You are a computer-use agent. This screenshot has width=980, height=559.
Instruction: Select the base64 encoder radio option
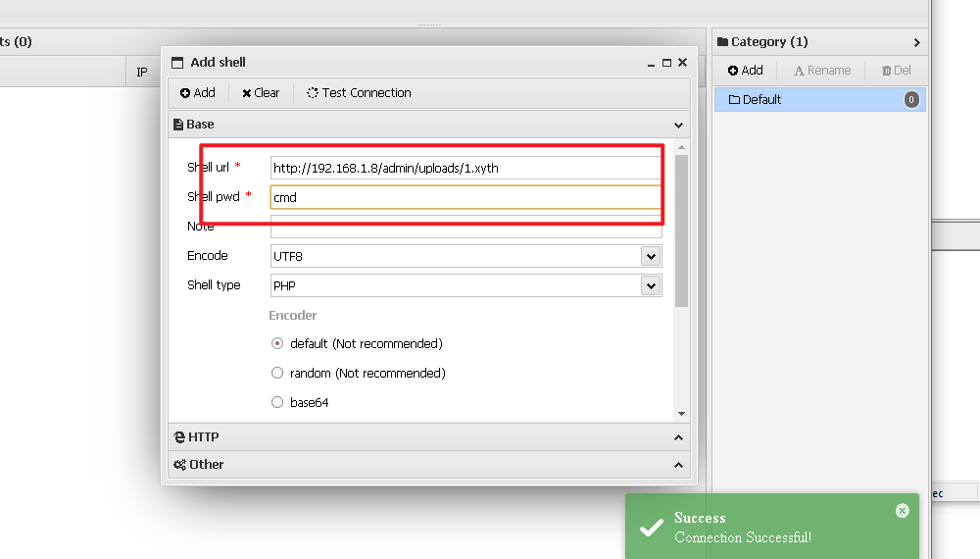point(277,403)
